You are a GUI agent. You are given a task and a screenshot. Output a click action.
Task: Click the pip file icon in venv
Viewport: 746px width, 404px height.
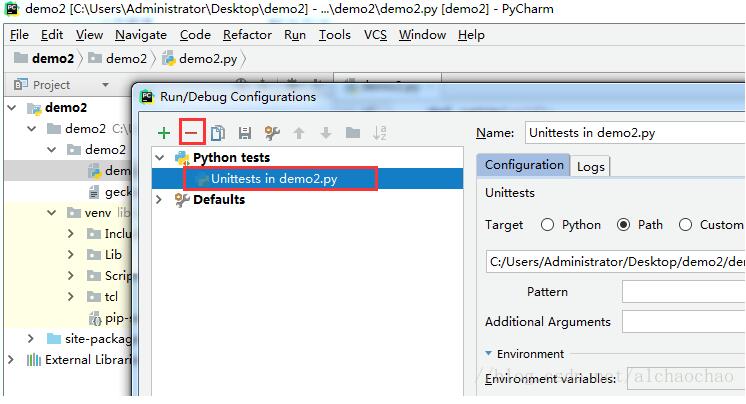point(95,318)
